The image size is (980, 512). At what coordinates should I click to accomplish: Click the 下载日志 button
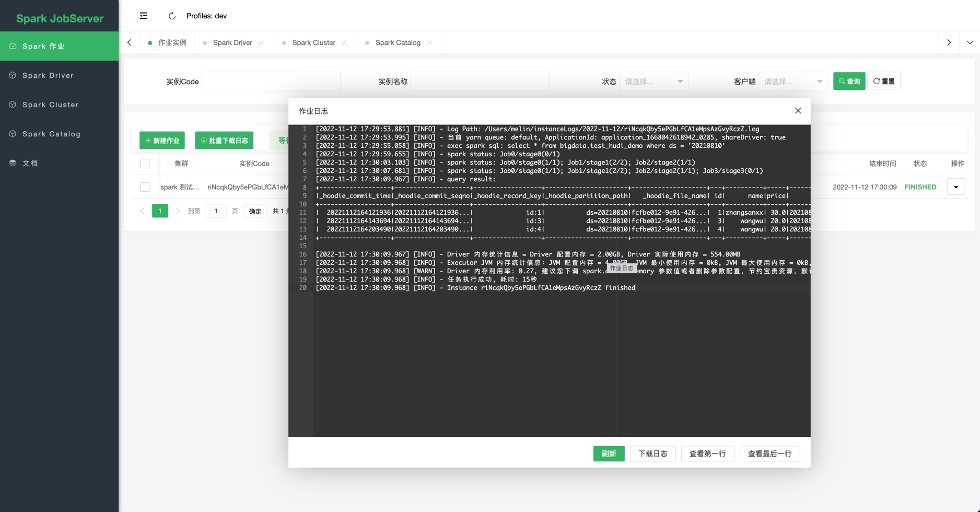pyautogui.click(x=652, y=453)
